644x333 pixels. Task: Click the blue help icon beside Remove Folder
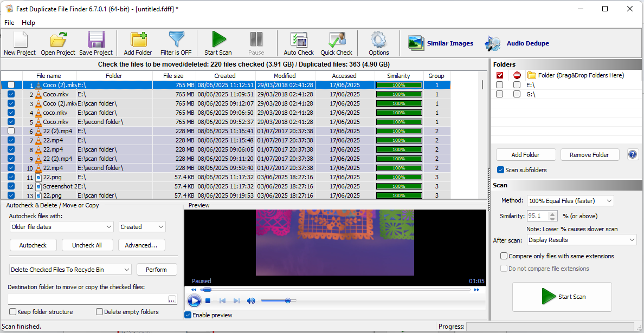pyautogui.click(x=633, y=155)
